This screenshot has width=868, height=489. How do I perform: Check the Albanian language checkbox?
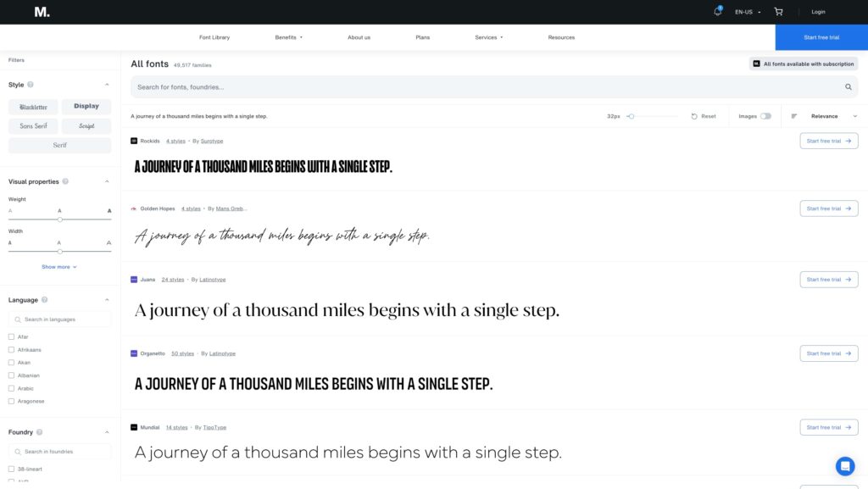11,375
